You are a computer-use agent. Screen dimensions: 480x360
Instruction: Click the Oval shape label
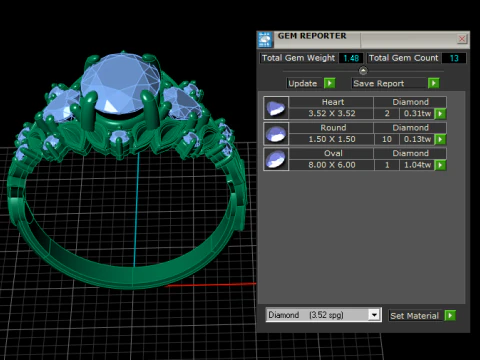coord(333,153)
